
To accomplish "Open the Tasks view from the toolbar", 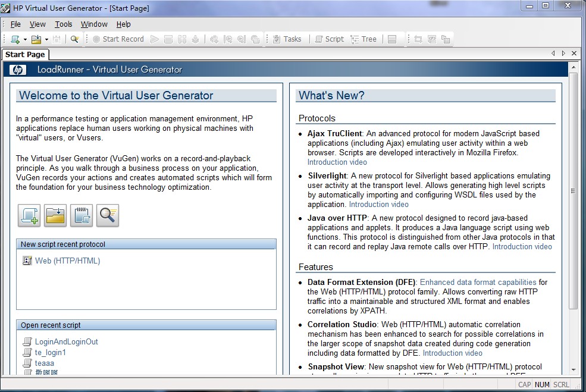I will pos(287,39).
